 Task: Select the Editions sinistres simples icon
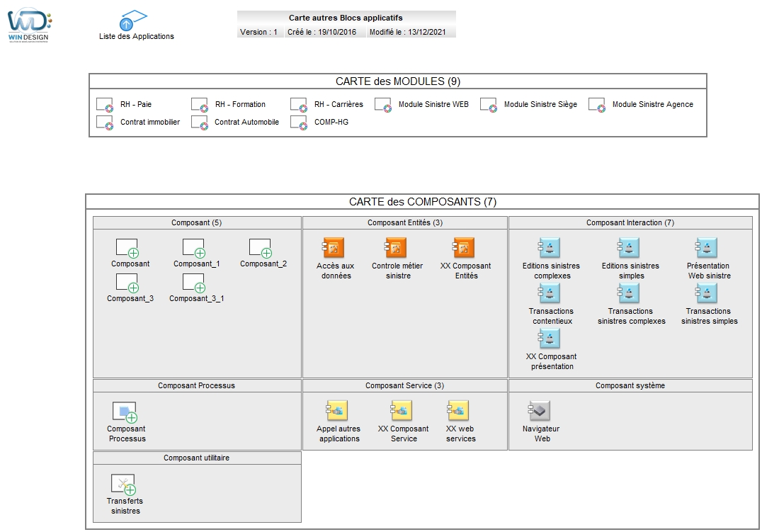[x=628, y=248]
